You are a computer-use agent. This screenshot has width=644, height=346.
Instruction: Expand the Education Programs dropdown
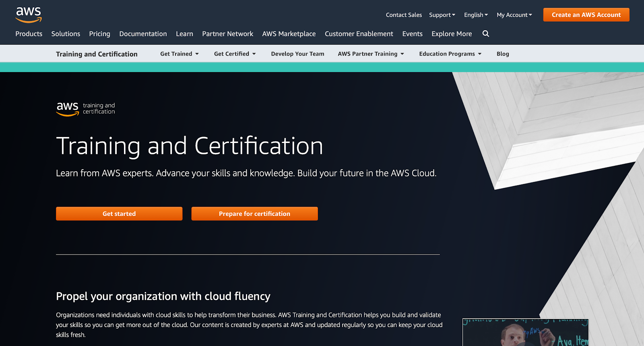[x=450, y=54]
